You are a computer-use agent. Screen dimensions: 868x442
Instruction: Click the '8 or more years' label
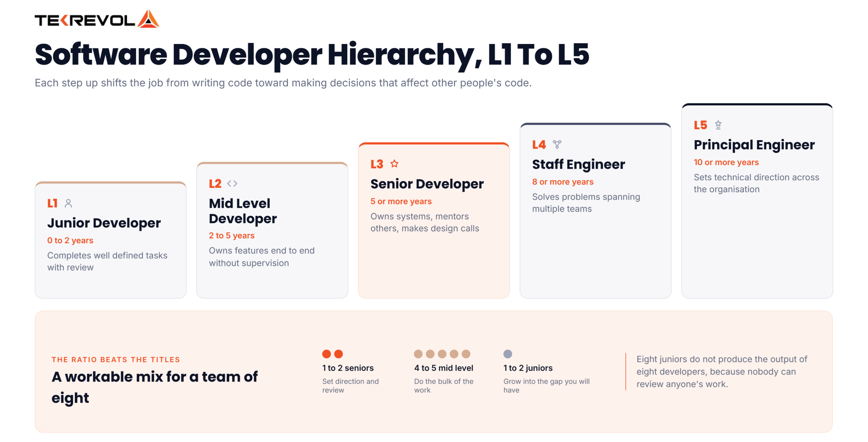pyautogui.click(x=563, y=182)
